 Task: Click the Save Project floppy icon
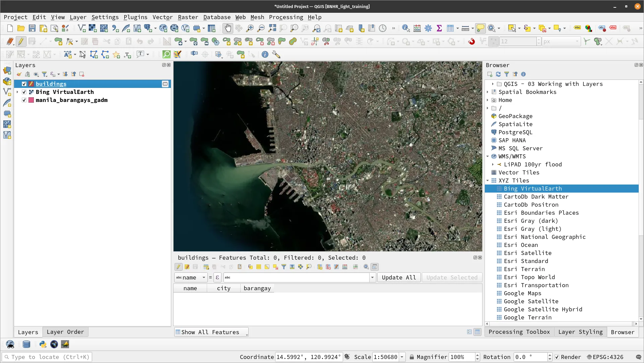click(32, 28)
